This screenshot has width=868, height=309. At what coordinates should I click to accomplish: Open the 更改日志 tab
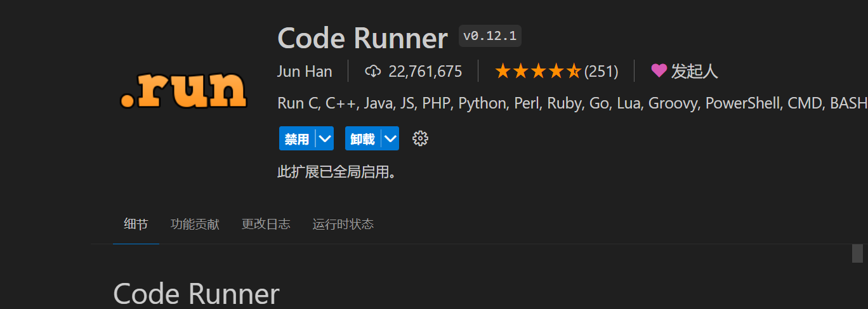pyautogui.click(x=266, y=224)
